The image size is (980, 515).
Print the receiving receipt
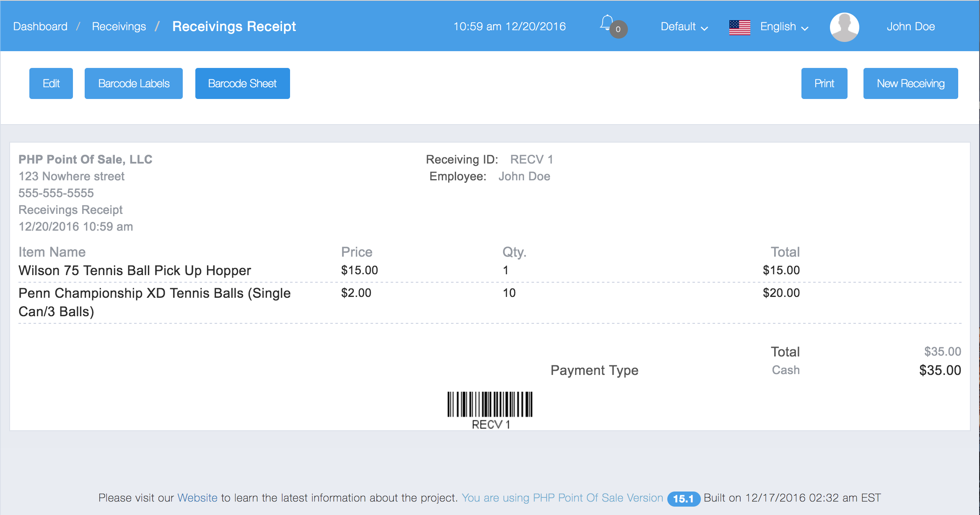pyautogui.click(x=824, y=83)
